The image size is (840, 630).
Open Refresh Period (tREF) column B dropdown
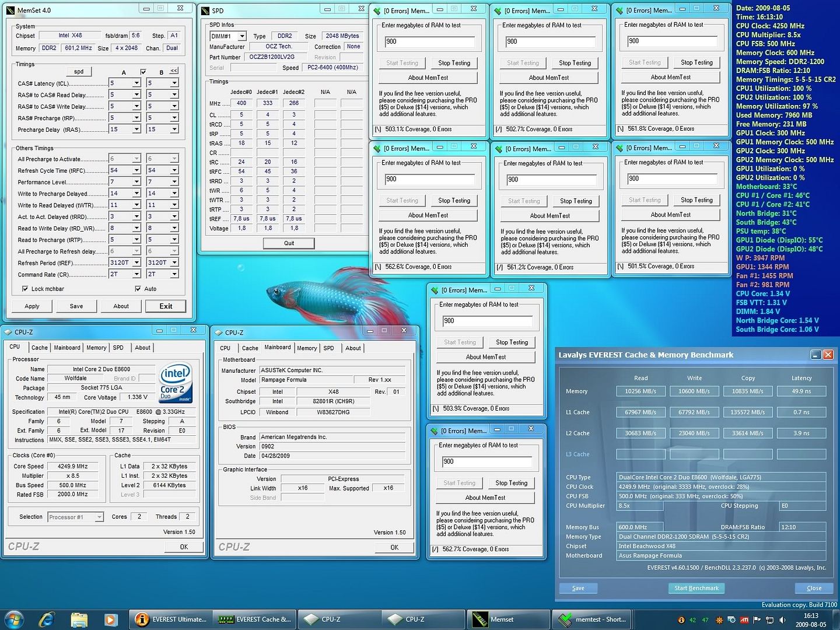pyautogui.click(x=174, y=262)
